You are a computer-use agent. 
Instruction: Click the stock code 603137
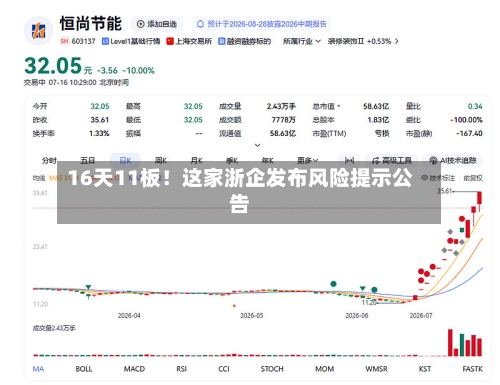point(83,41)
